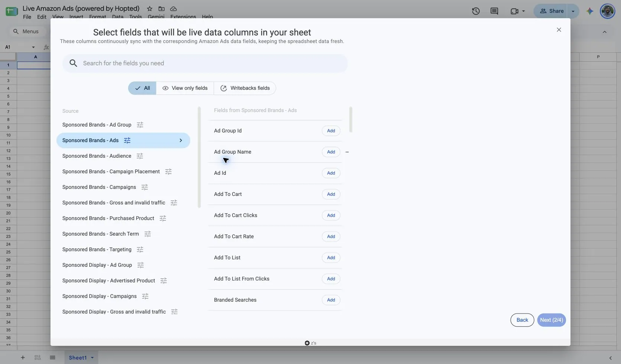Viewport: 621px width, 364px height.
Task: Add the Branded Searches field
Action: pos(331,300)
